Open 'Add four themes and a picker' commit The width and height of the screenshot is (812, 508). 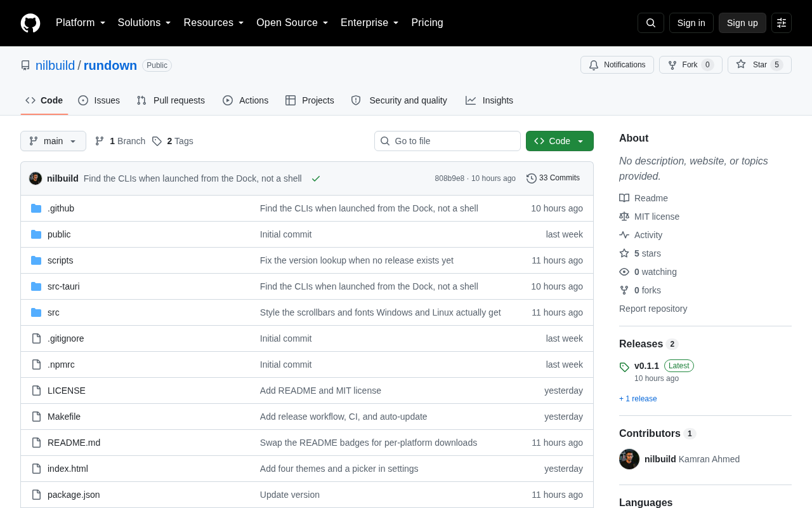(339, 469)
